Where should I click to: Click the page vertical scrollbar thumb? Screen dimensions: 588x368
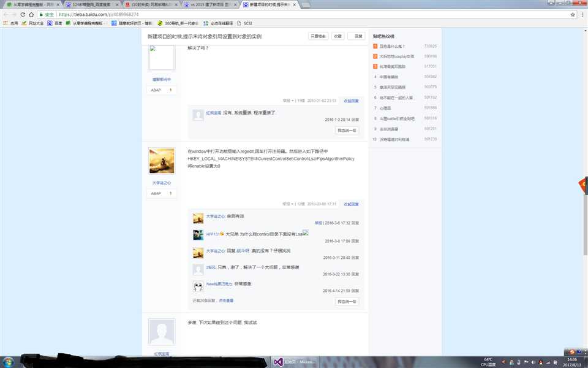click(x=586, y=225)
